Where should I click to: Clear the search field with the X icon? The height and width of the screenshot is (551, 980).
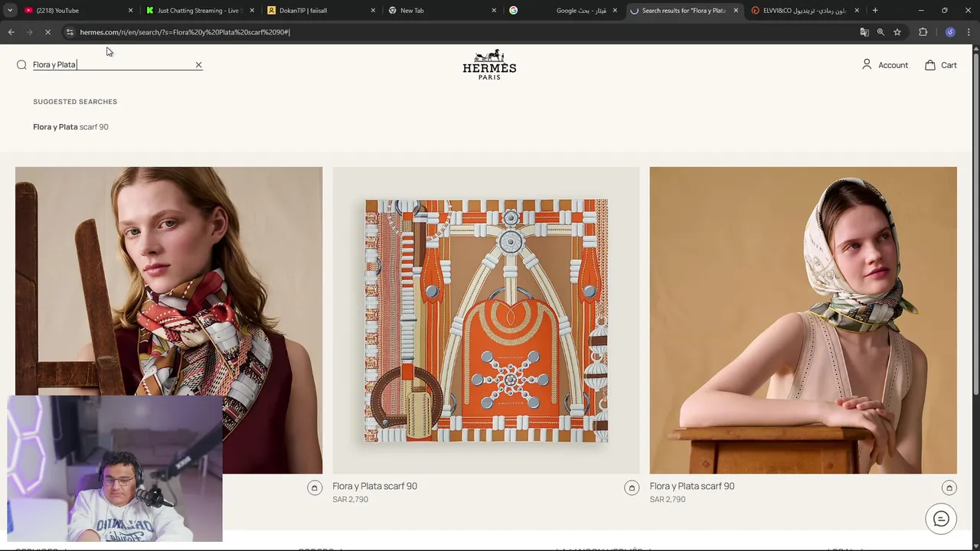tap(198, 65)
